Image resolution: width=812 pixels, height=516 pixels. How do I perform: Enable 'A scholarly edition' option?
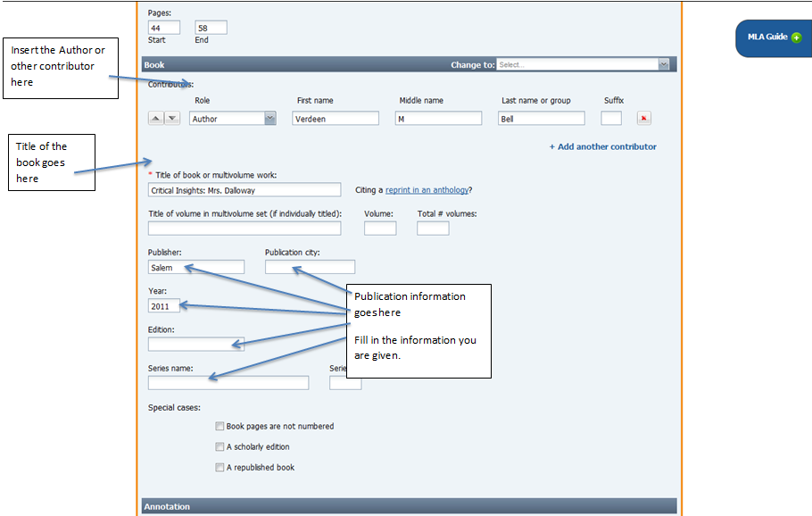click(220, 446)
